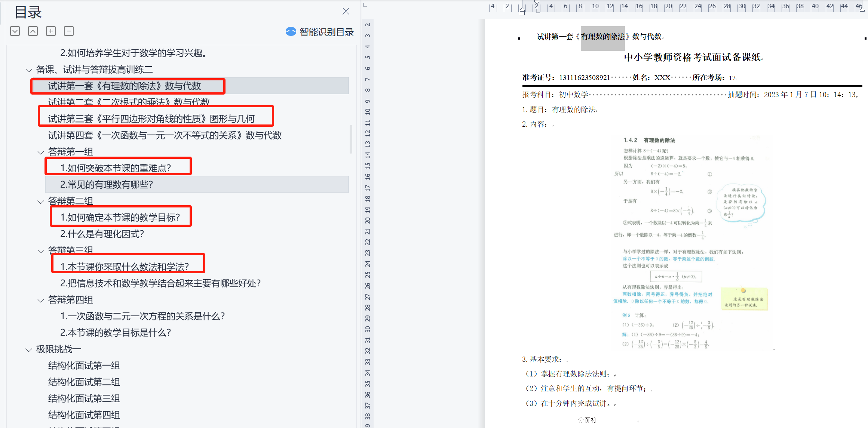Screen dimensions: 868x428
Task: Jump to 2.什么是有理化因式? heading
Action: click(x=102, y=234)
